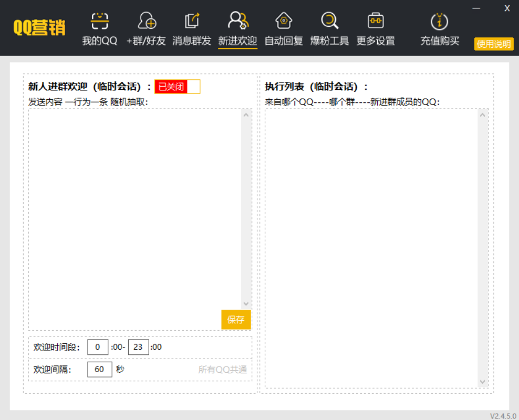Switch to the 消息群发 tab label
519x420 pixels.
click(x=192, y=40)
